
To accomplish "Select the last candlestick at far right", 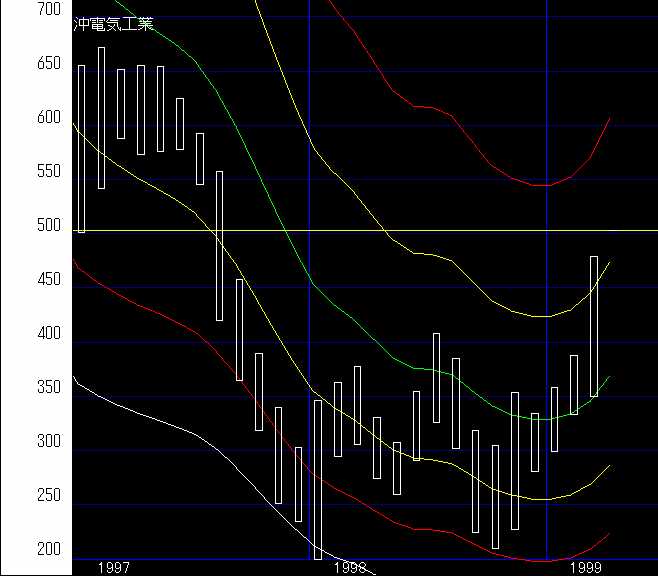I will pyautogui.click(x=594, y=326).
